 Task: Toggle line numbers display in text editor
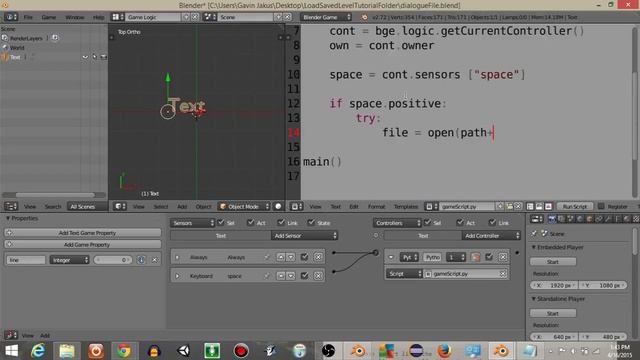click(x=530, y=207)
